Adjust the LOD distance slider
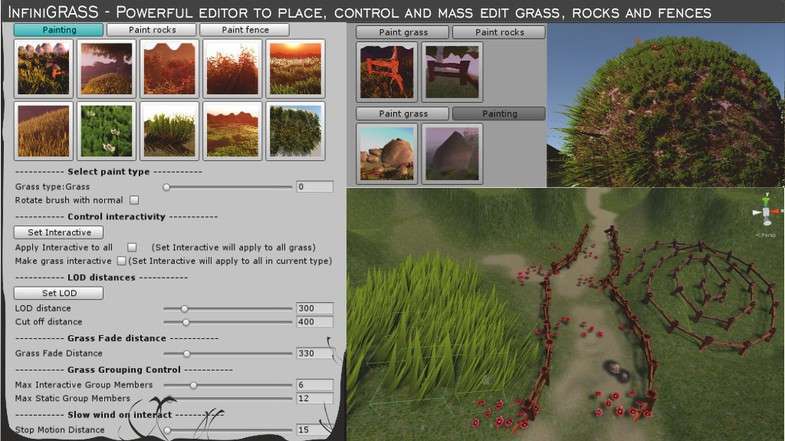The height and width of the screenshot is (441, 785). click(x=228, y=308)
